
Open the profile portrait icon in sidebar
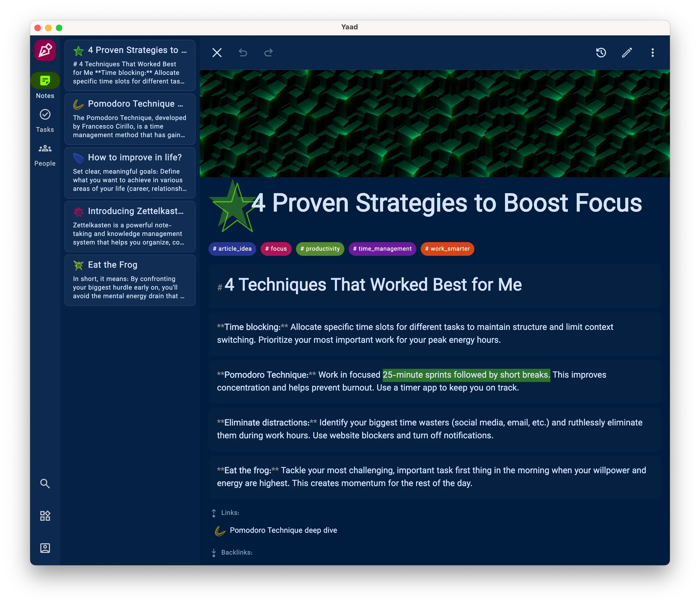point(45,548)
